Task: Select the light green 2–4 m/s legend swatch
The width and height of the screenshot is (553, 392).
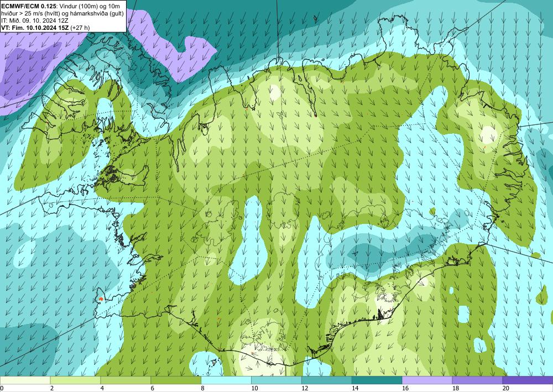Action: [x=75, y=380]
